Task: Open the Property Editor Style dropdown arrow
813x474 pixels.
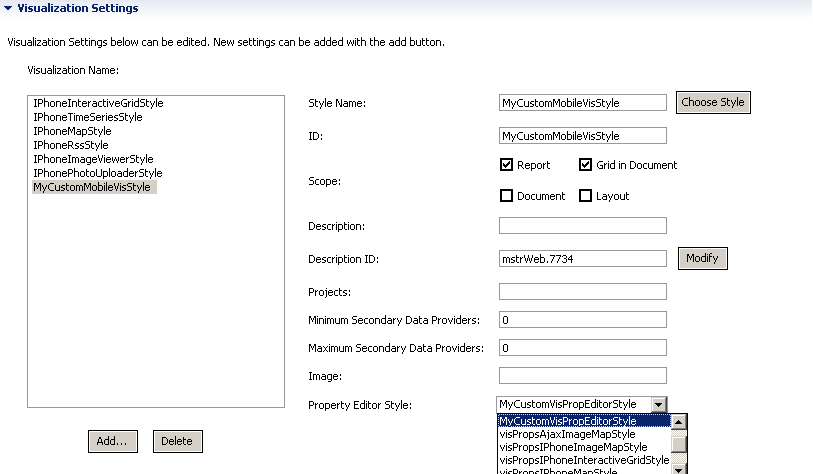Action: pos(658,405)
